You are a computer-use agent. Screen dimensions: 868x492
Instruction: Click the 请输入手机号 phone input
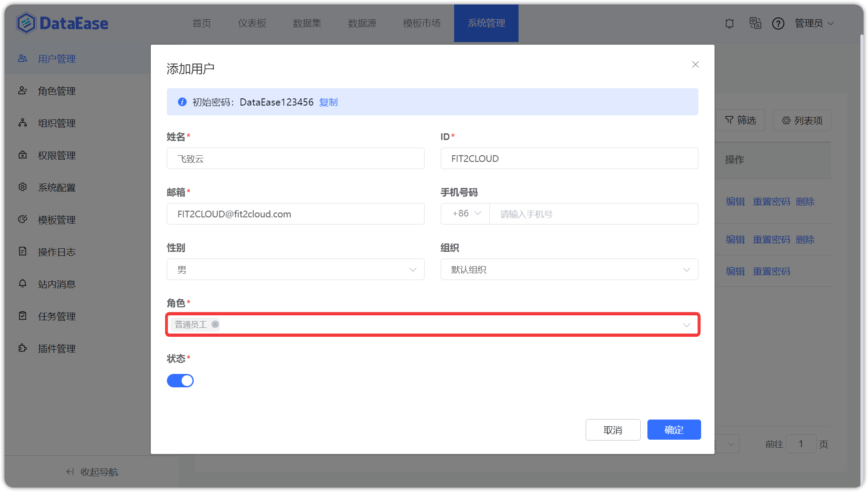click(x=594, y=214)
